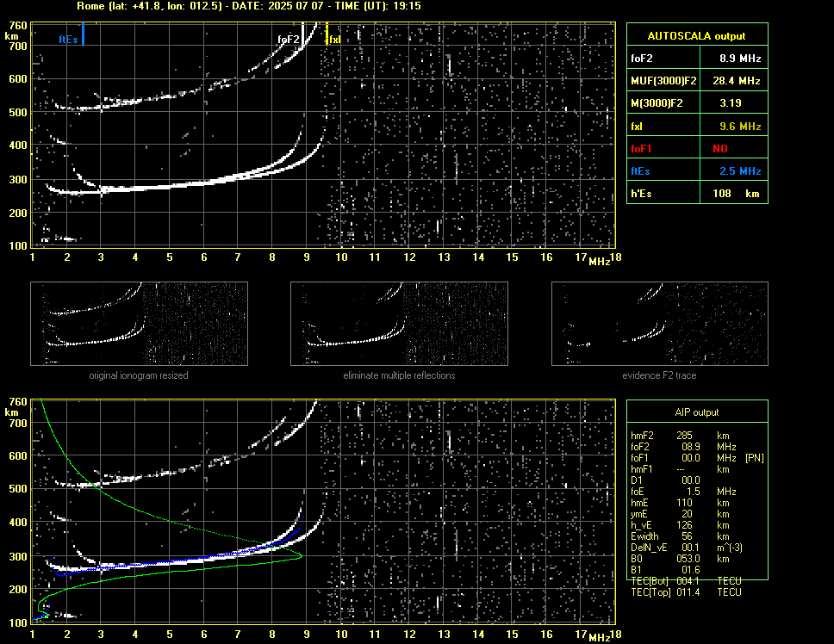The width and height of the screenshot is (834, 644).
Task: Select the B0 value '053.0'
Action: click(688, 559)
